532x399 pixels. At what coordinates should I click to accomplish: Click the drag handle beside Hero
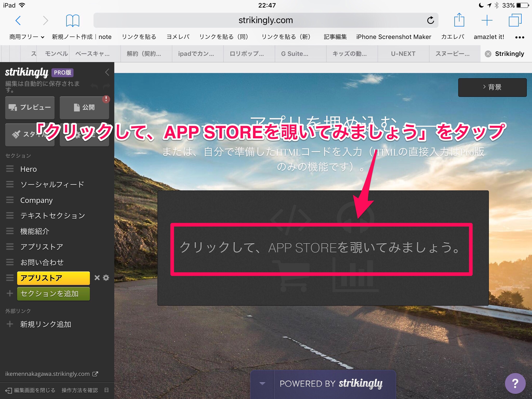pyautogui.click(x=10, y=169)
